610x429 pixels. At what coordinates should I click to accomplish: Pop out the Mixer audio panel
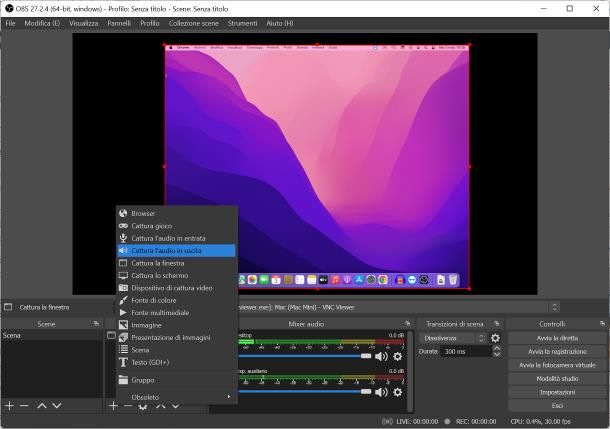[407, 324]
